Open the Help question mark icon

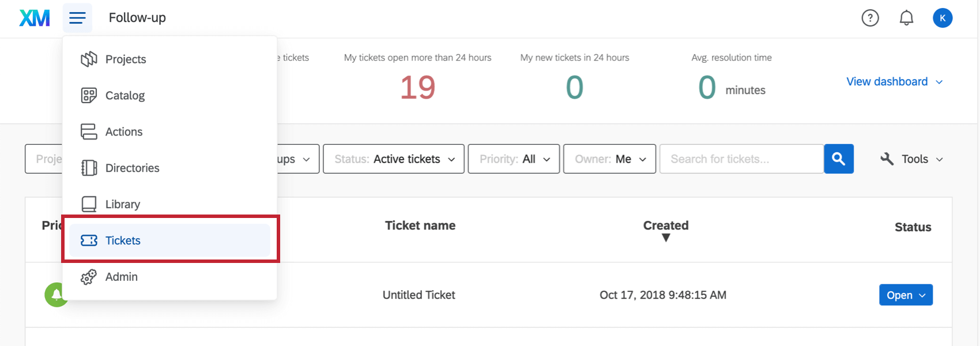870,18
